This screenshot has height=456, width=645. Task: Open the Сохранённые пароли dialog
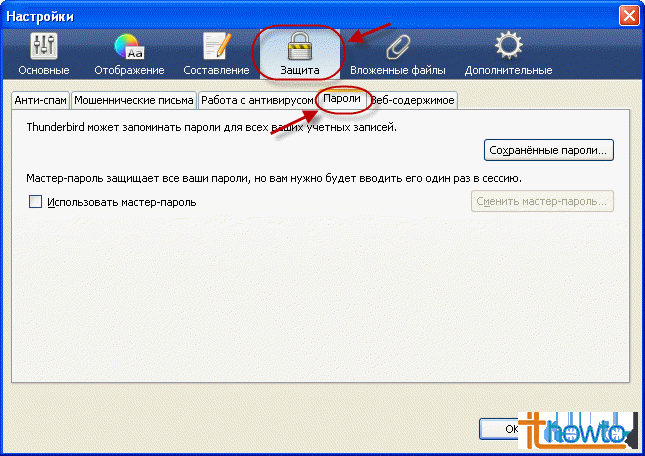(x=548, y=150)
